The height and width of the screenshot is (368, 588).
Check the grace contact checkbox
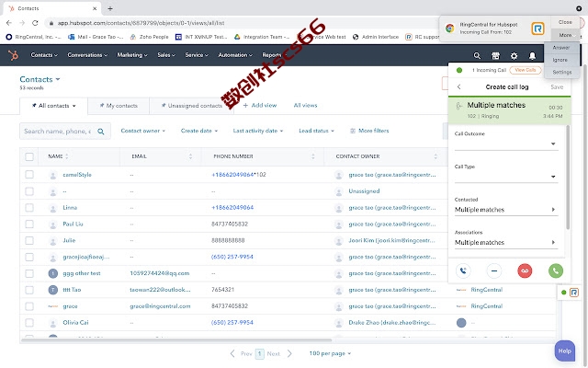coord(29,306)
